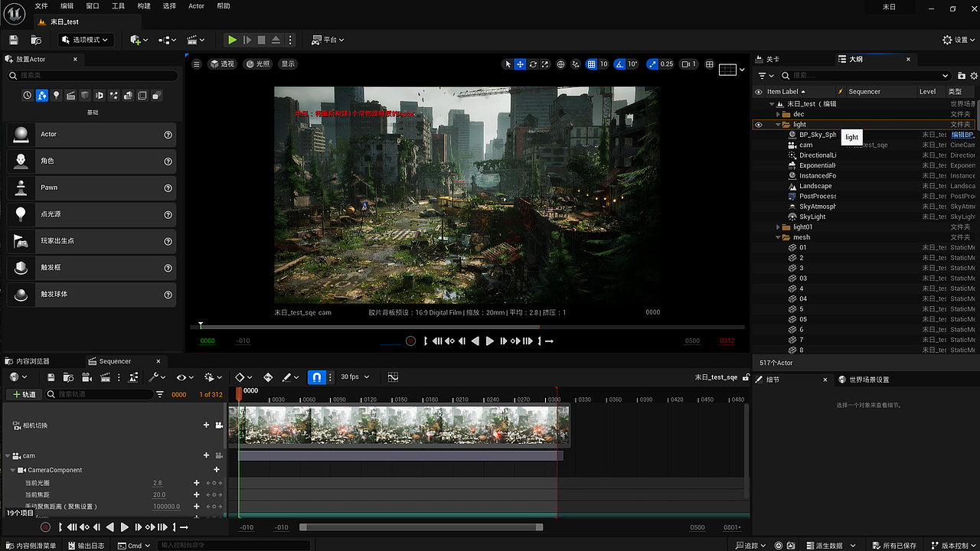Screen dimensions: 980x551
Task: Click the Browse to Content icon in main toolbar
Action: point(36,40)
